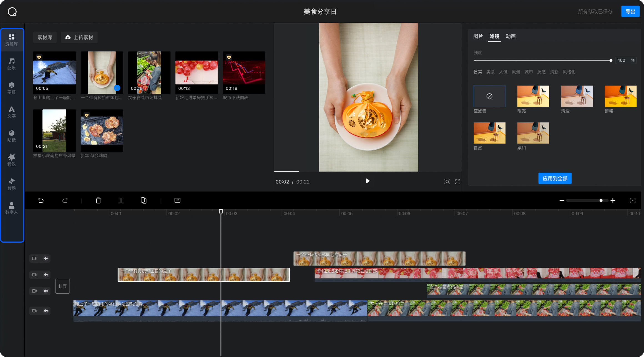This screenshot has width=644, height=357.
Task: Click 应用到全部 button
Action: [x=555, y=178]
